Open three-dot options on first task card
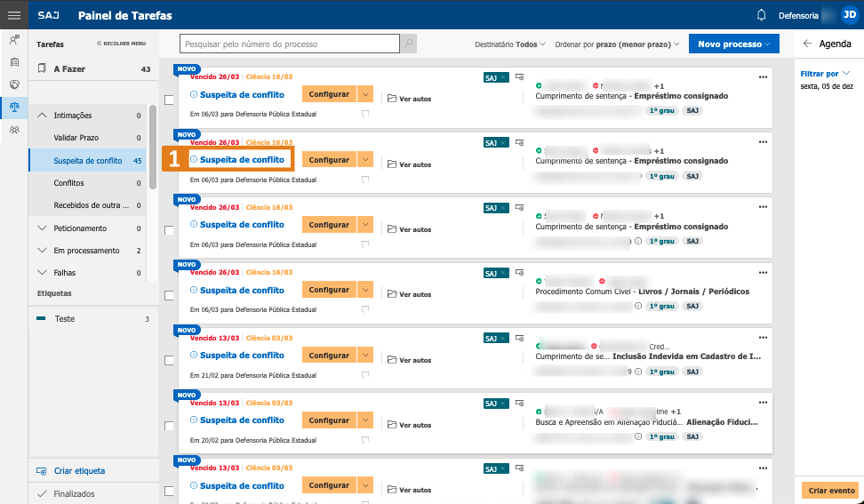Viewport: 864px width, 504px height. coord(762,77)
